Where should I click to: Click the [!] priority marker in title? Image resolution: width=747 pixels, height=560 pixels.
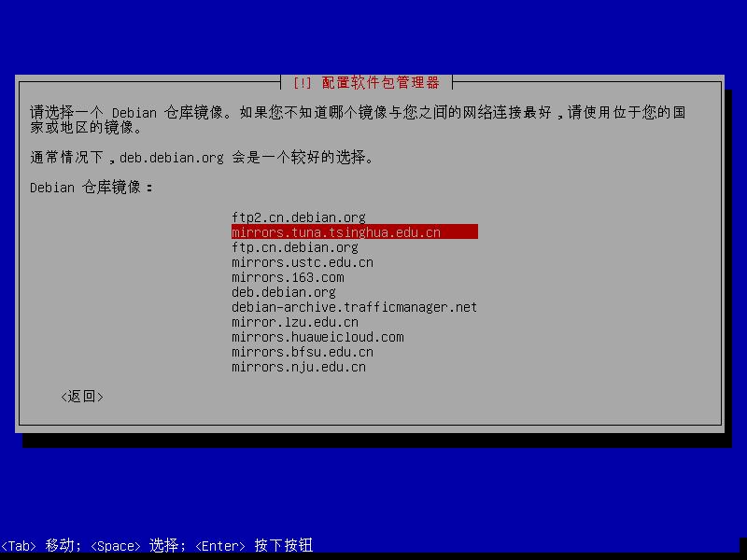pyautogui.click(x=302, y=82)
